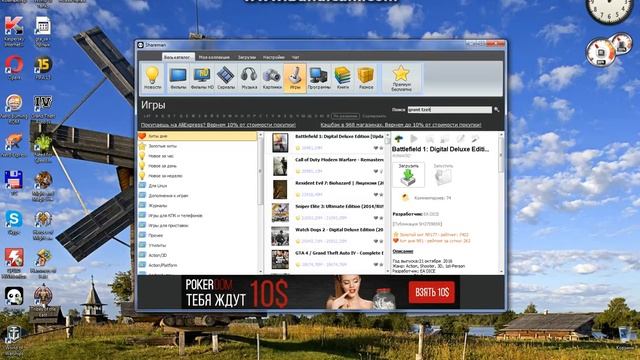Open the Книги books category
640x360 pixels.
pyautogui.click(x=342, y=78)
